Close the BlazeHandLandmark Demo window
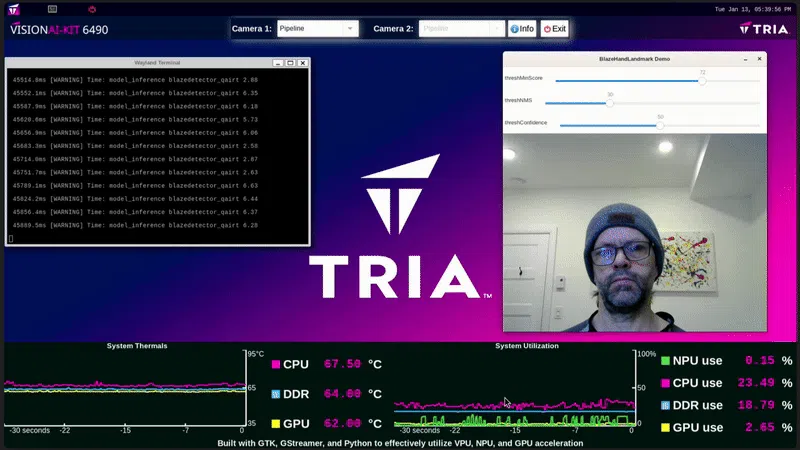 point(759,59)
